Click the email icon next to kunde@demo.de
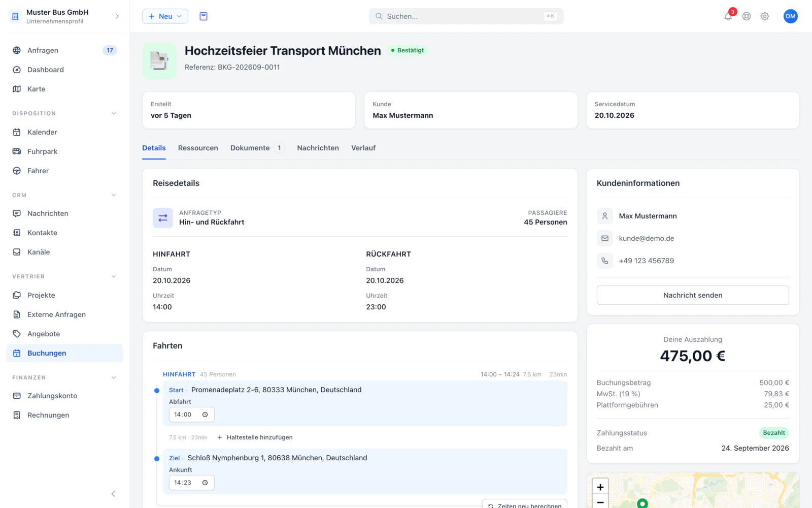 [605, 238]
